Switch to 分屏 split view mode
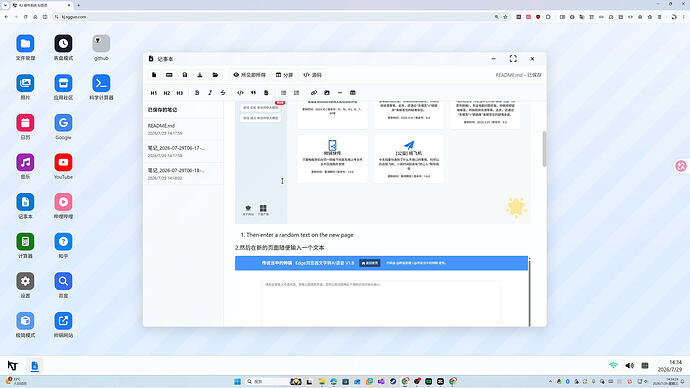The height and width of the screenshot is (388, 690). (x=284, y=75)
